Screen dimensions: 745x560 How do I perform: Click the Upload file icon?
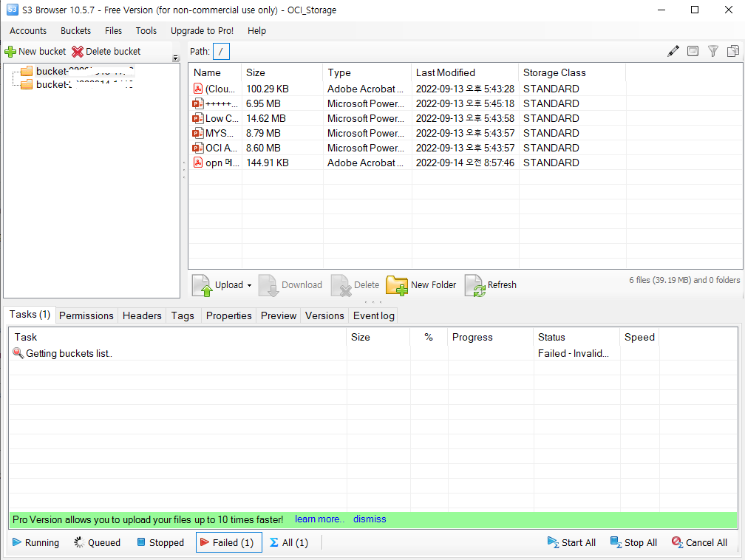point(202,285)
